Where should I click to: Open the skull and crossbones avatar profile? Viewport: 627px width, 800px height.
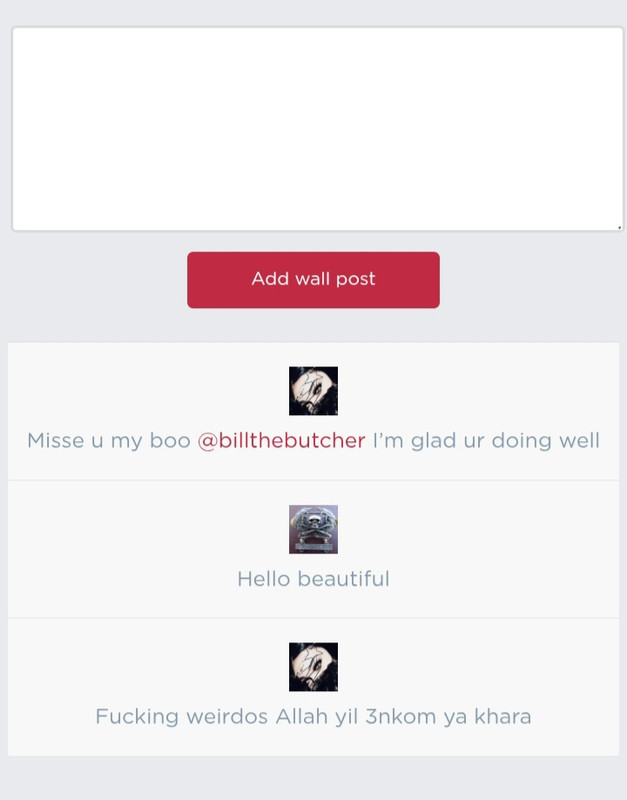point(313,529)
